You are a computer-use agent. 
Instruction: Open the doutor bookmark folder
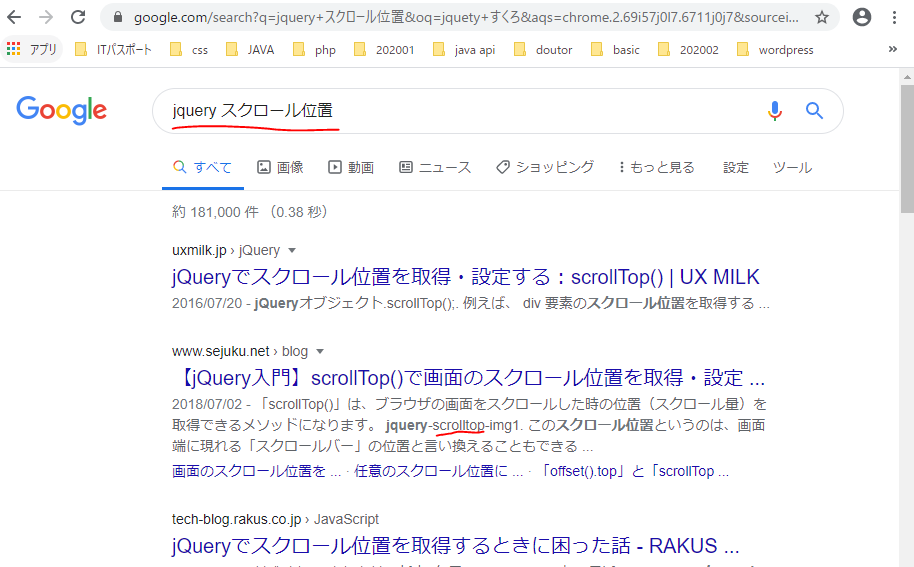point(543,50)
